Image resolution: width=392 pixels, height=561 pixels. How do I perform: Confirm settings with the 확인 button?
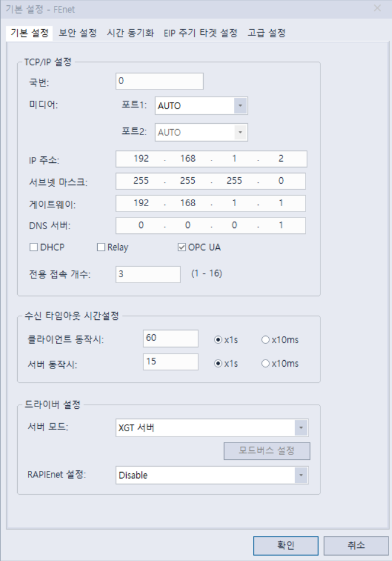[285, 546]
